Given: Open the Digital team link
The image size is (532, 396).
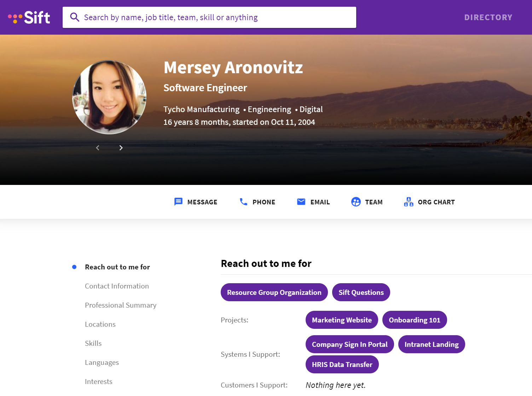Looking at the screenshot, I should (311, 109).
